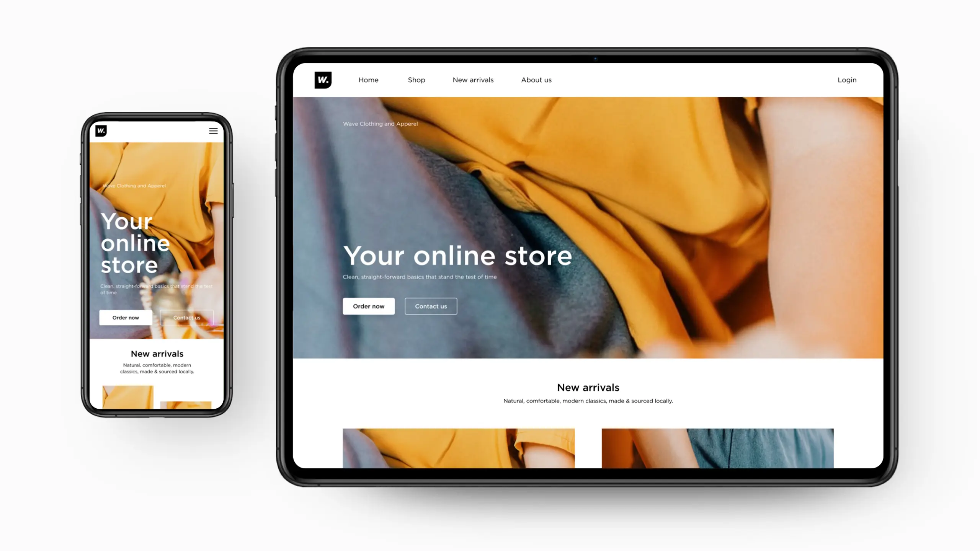Toggle mobile navigation hamburger menu
The height and width of the screenshot is (551, 980).
coord(213,130)
